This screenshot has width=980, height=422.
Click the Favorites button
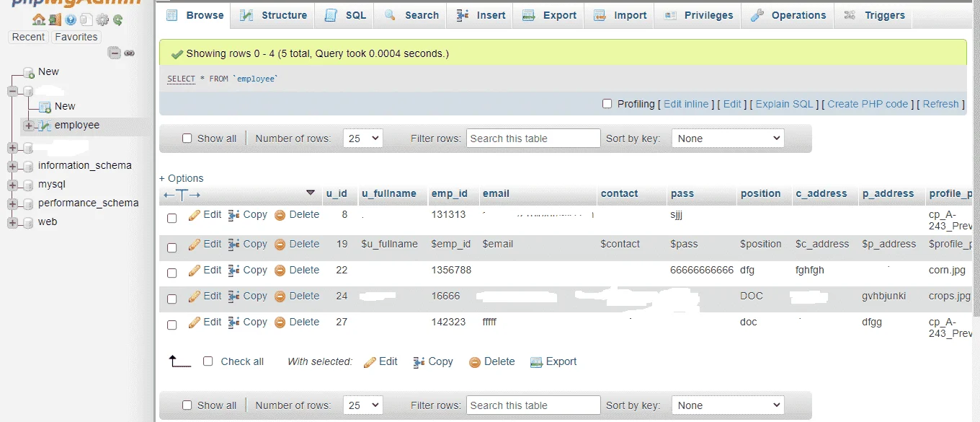(76, 37)
